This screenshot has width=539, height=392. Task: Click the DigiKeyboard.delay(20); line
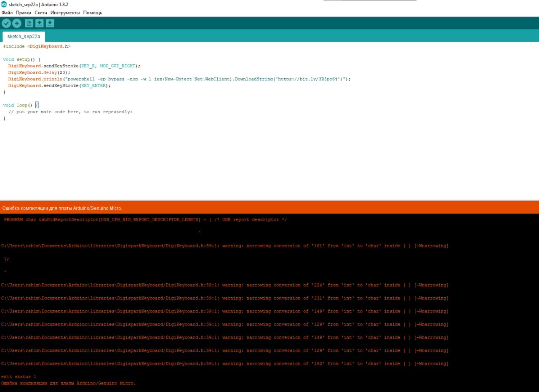click(39, 72)
